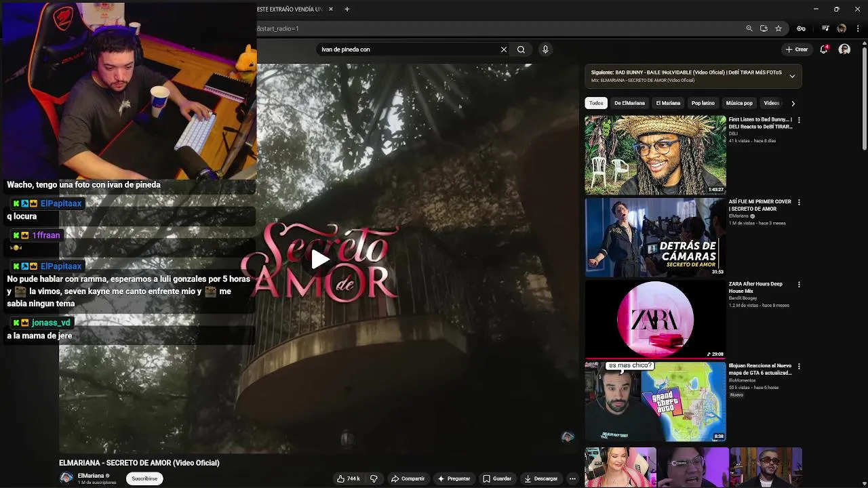Screen dimensions: 868x488
Task: Click the install app icon in address bar
Action: [x=764, y=28]
